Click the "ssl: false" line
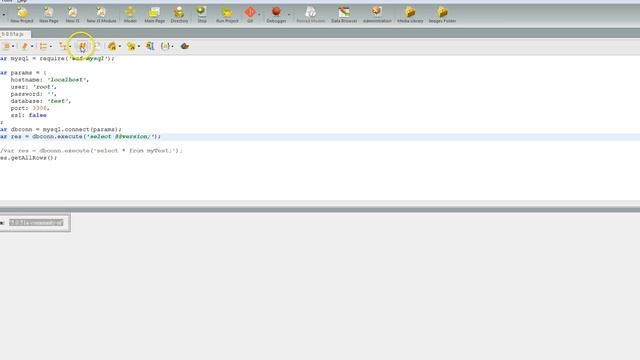 pyautogui.click(x=28, y=115)
